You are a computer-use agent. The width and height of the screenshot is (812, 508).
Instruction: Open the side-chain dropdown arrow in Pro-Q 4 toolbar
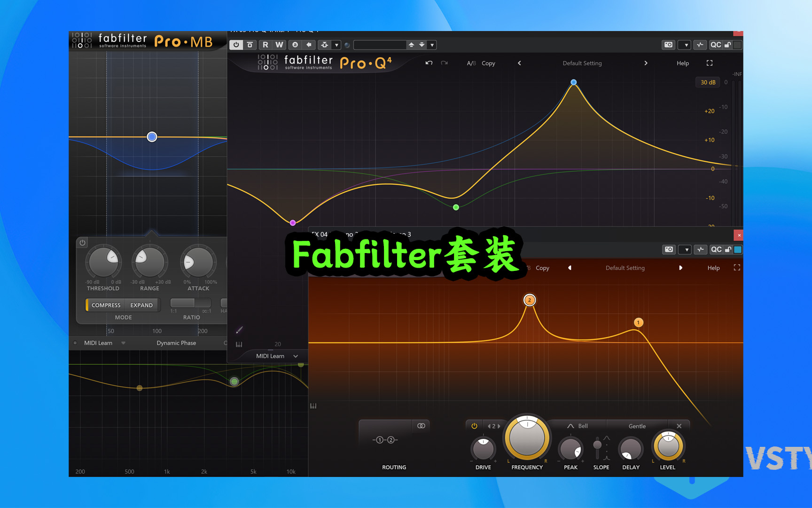(336, 45)
